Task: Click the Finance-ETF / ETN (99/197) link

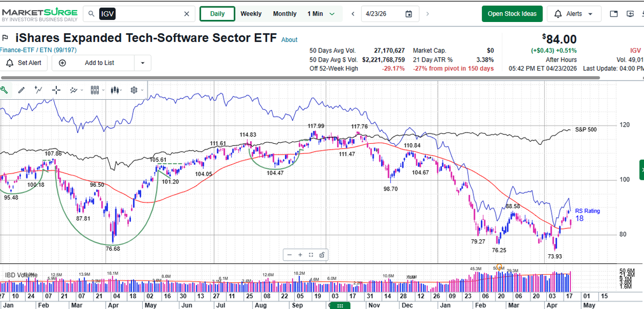Action: point(37,50)
